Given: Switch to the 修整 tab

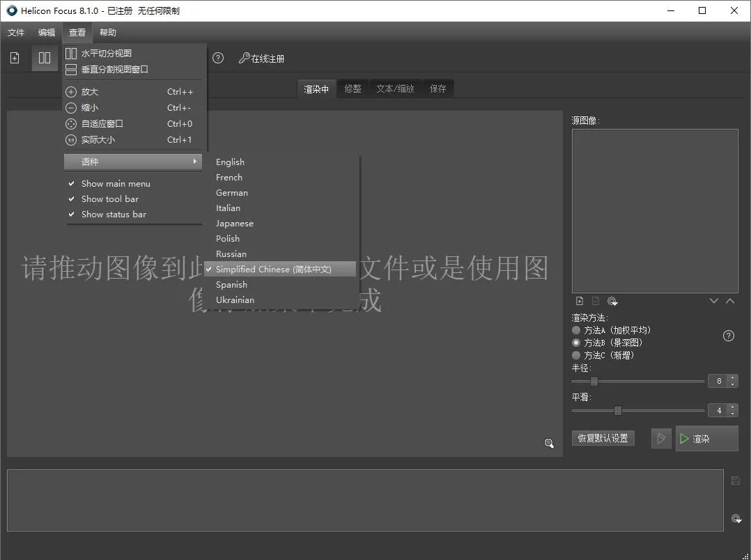Looking at the screenshot, I should 353,88.
